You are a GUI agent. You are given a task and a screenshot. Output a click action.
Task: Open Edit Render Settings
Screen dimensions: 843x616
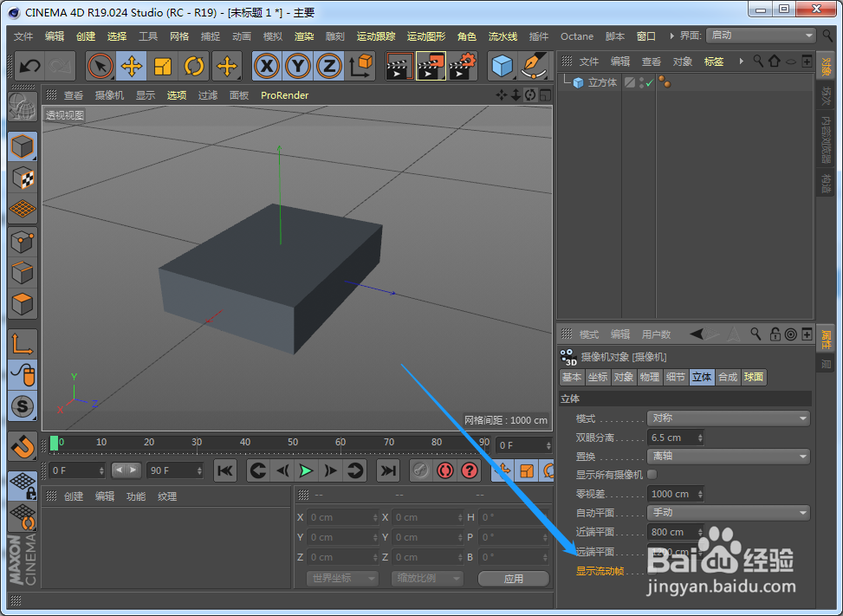[463, 67]
